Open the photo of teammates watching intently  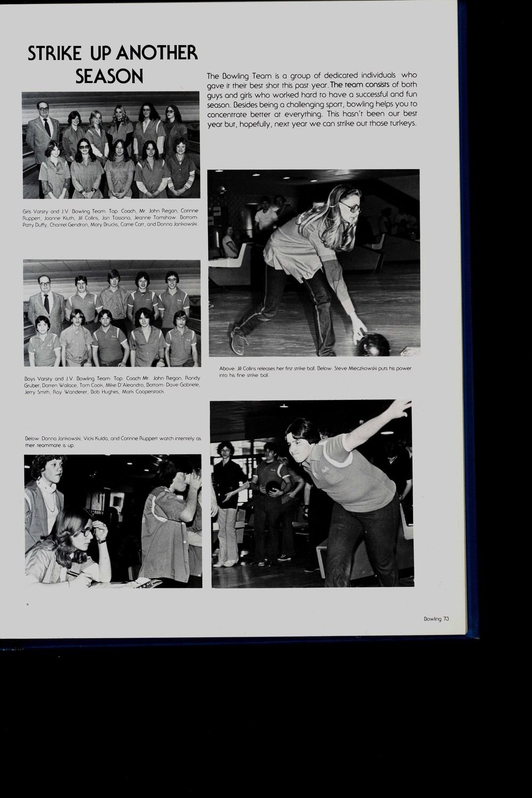[x=113, y=521]
